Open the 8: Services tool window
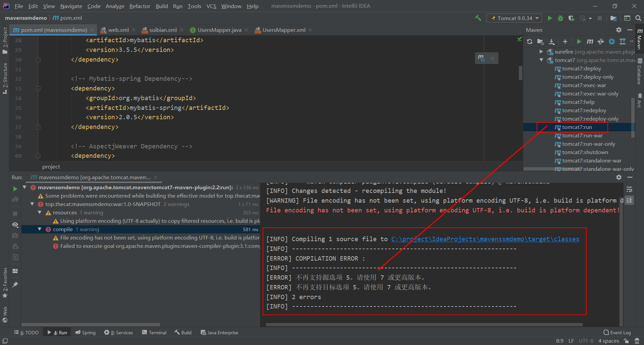Image resolution: width=644 pixels, height=345 pixels. [x=118, y=333]
